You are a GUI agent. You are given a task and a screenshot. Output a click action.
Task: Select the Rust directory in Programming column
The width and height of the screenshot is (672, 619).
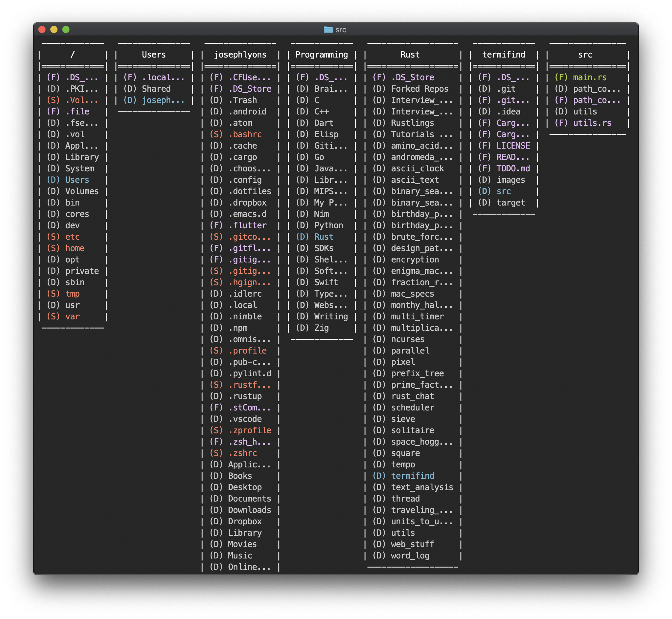coord(323,237)
